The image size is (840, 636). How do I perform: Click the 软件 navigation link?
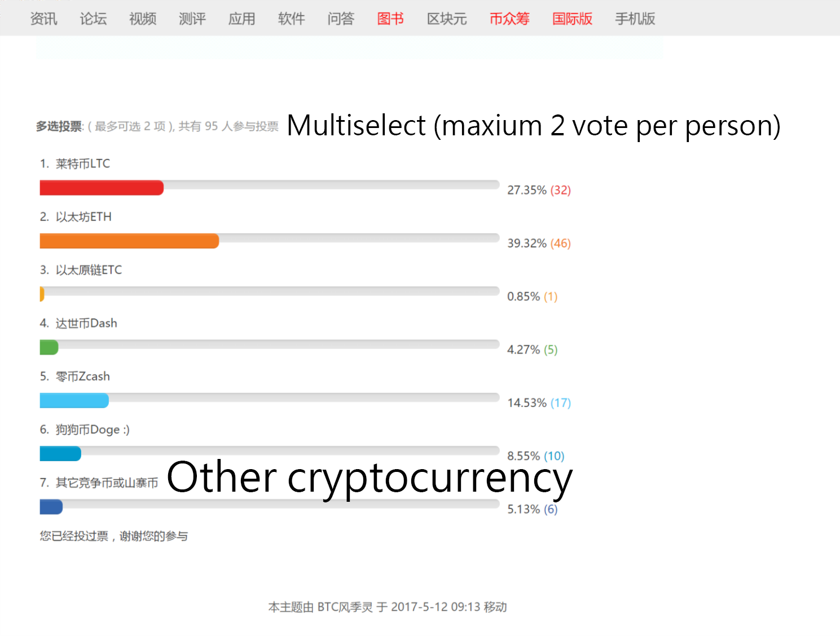point(292,19)
